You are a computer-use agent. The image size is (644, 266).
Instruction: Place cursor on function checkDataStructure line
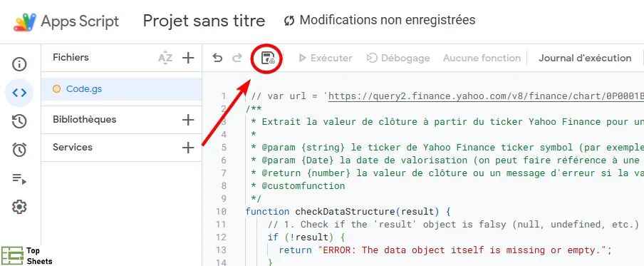pos(348,211)
